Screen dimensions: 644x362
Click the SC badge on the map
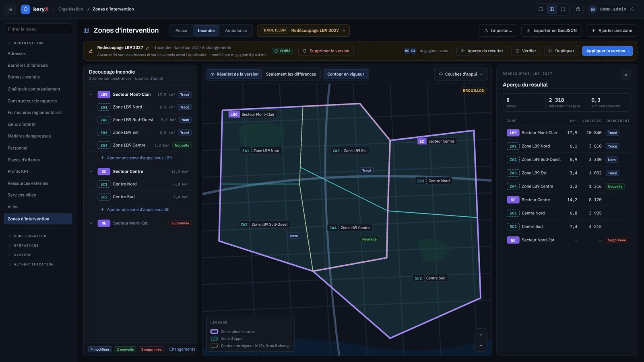click(x=422, y=141)
